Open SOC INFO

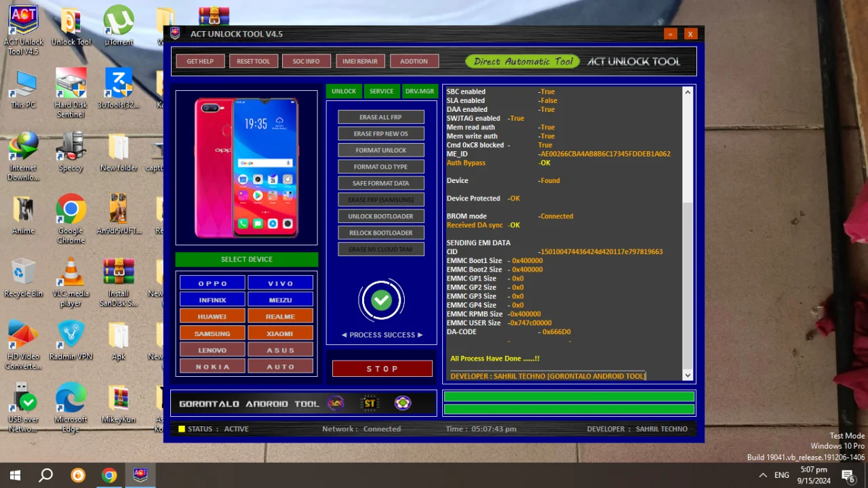pos(307,61)
